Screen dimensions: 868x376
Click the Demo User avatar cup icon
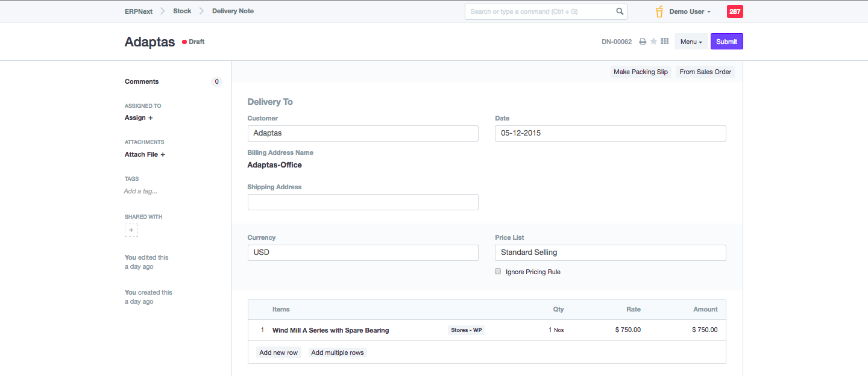(x=659, y=11)
